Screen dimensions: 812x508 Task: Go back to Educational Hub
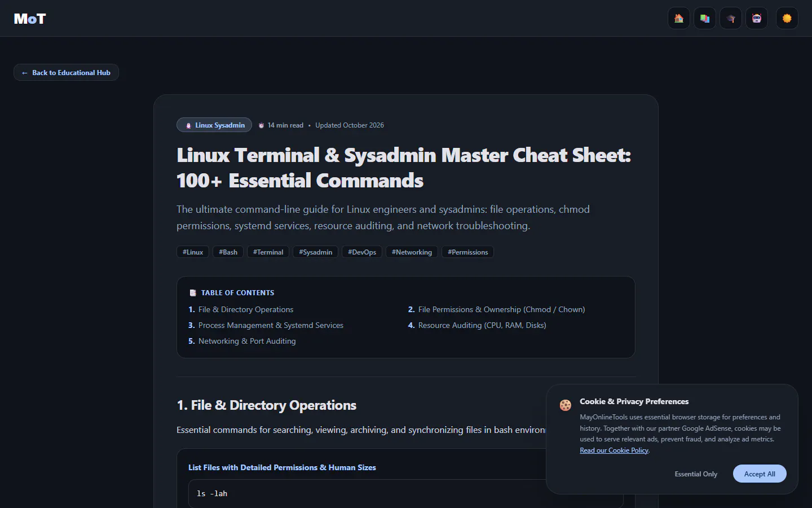(x=66, y=72)
